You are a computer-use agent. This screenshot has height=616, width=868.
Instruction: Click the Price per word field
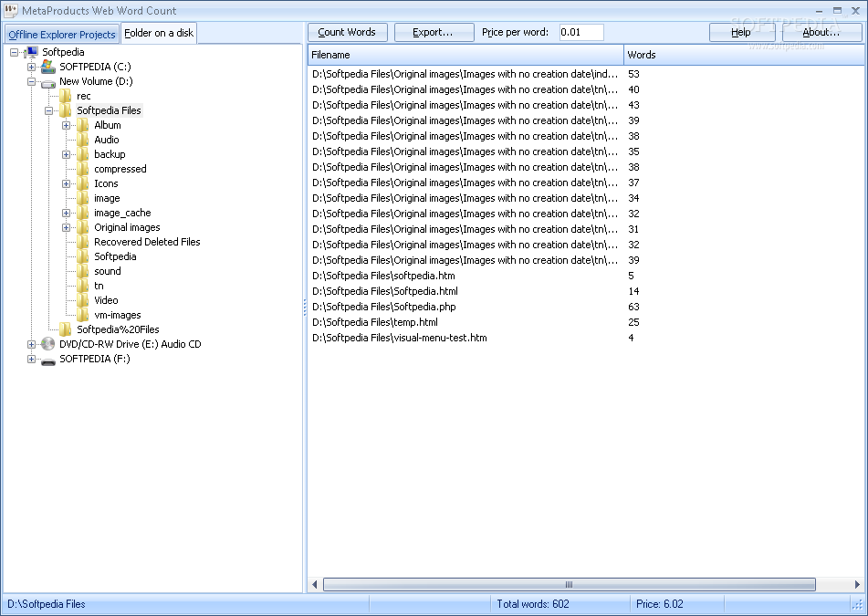[581, 32]
